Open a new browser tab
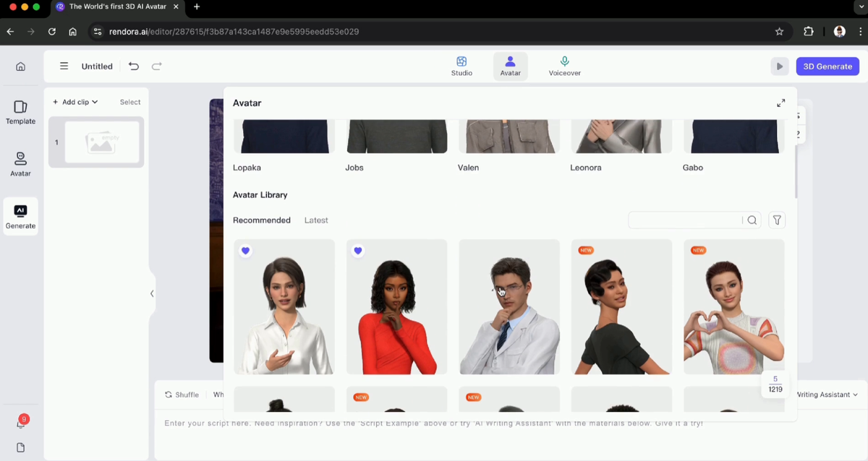This screenshot has height=461, width=868. tap(197, 7)
